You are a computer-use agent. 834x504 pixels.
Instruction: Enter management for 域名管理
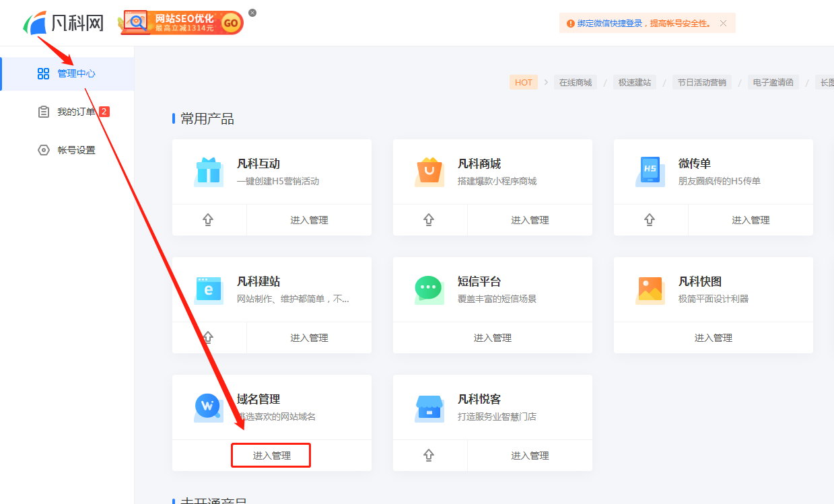tap(272, 456)
